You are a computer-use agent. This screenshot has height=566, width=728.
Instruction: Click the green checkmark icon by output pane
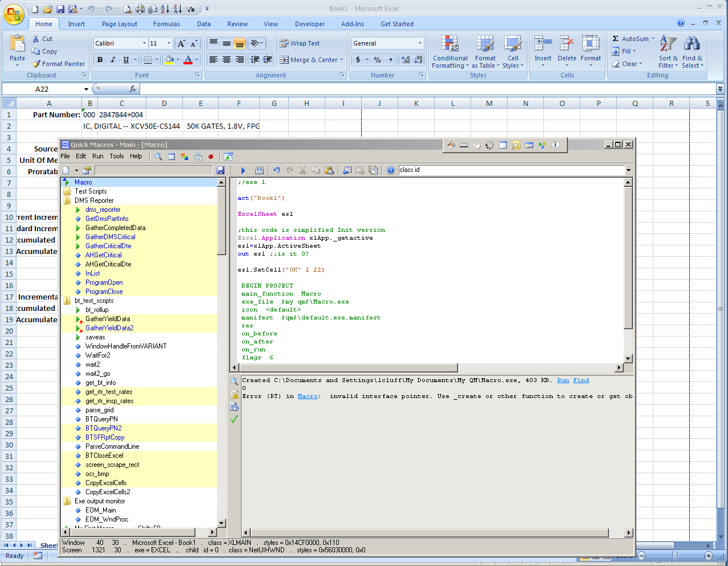(234, 419)
